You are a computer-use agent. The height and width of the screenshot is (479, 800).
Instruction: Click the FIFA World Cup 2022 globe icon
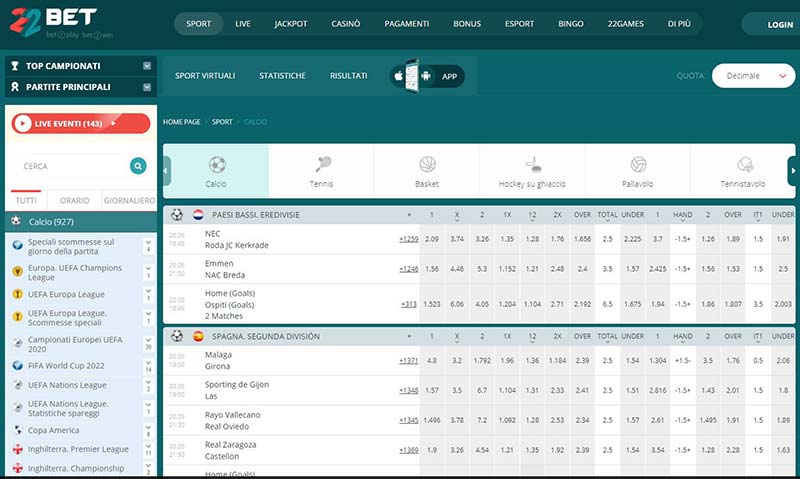[x=18, y=366]
